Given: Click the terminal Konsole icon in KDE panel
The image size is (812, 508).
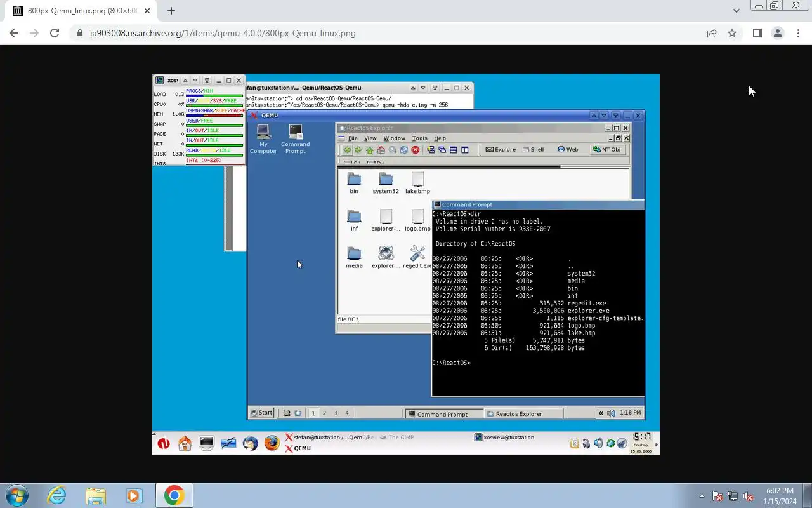Looking at the screenshot, I should click(x=206, y=443).
